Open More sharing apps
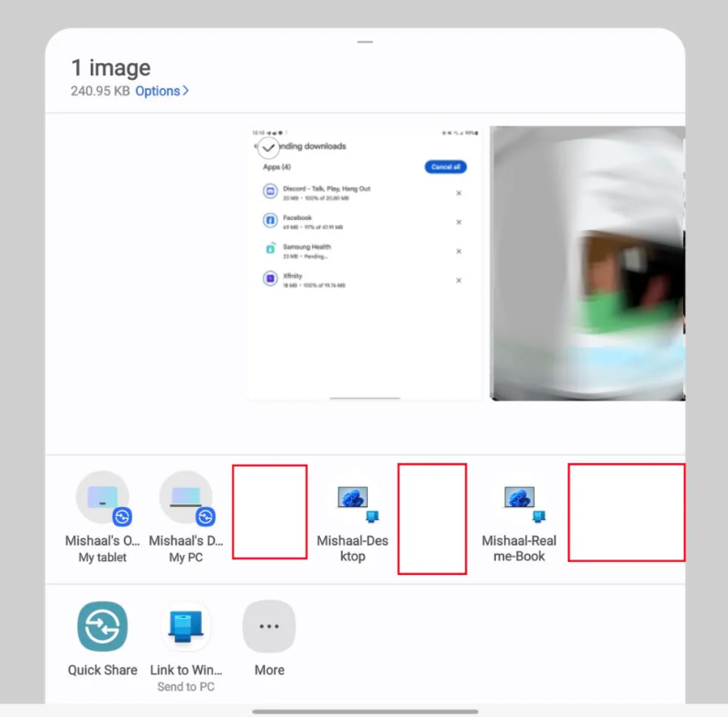This screenshot has width=728, height=717. point(270,639)
